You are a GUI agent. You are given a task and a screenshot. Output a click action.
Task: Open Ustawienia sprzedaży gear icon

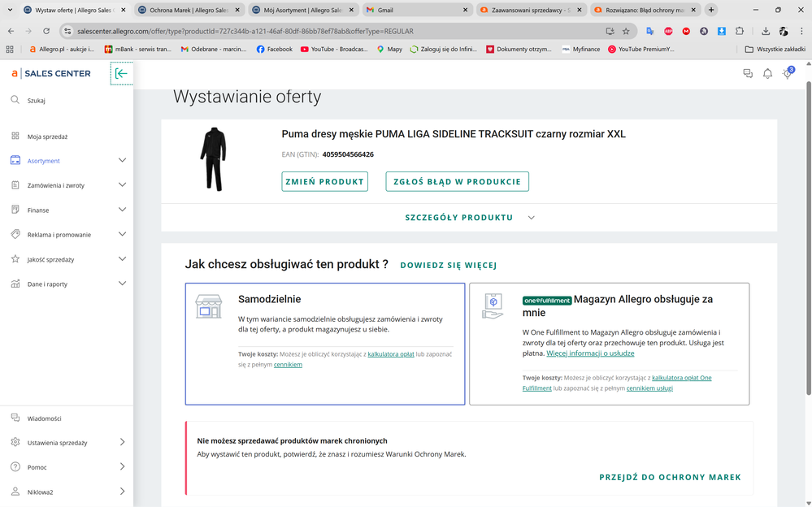point(15,442)
